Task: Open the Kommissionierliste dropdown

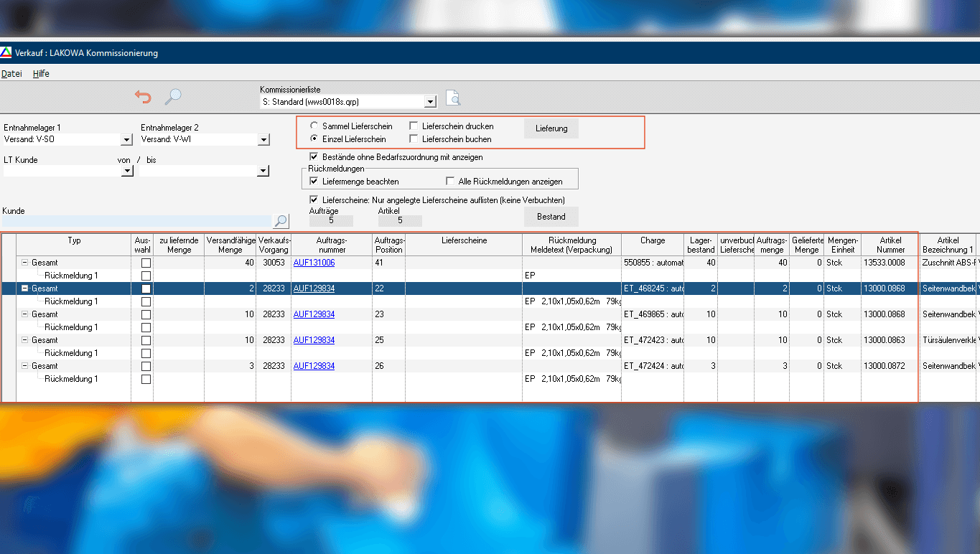Action: [x=430, y=102]
